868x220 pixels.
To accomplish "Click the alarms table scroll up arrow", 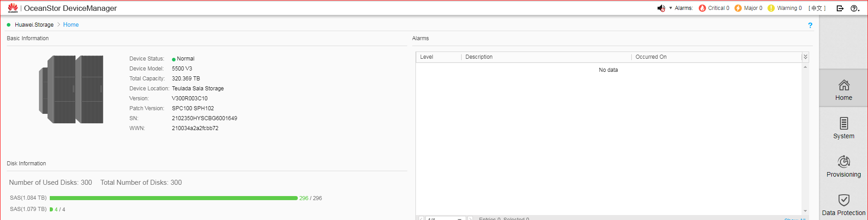I will [x=805, y=67].
